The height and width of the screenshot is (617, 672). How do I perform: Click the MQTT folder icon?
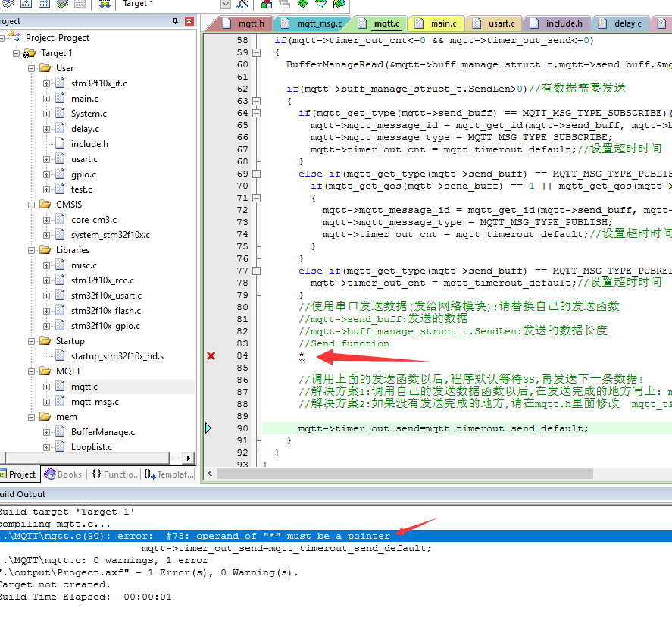click(x=45, y=371)
